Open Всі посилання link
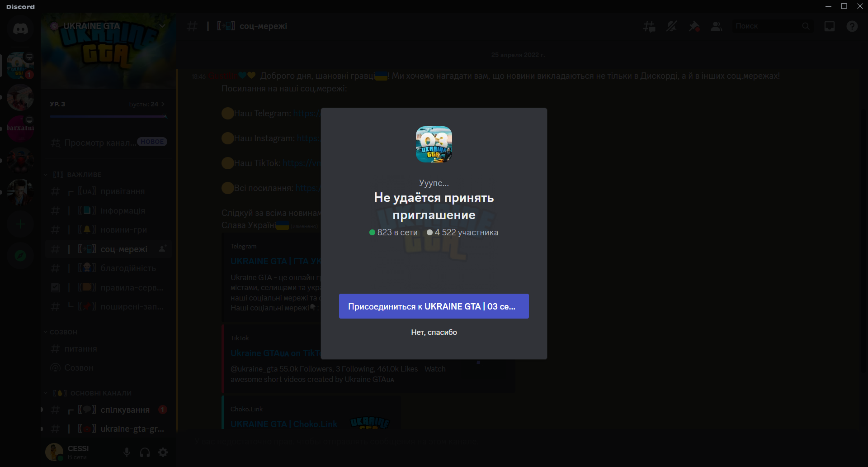Screen dimensions: 868x467 [x=308, y=188]
